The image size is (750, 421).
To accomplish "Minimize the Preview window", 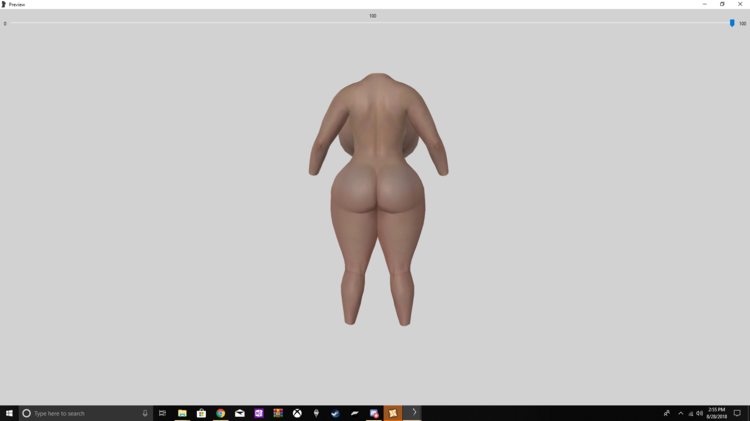I will click(705, 4).
